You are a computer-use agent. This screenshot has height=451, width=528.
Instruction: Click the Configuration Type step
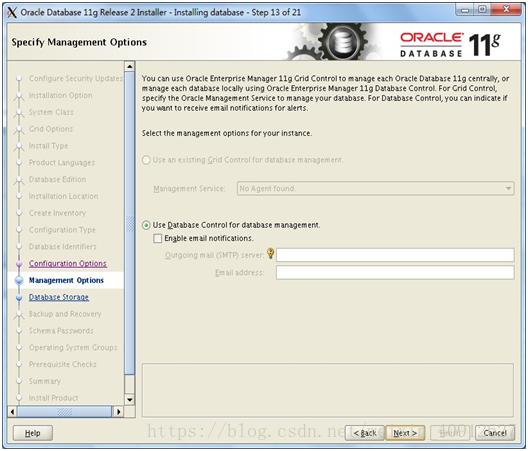[x=62, y=230]
